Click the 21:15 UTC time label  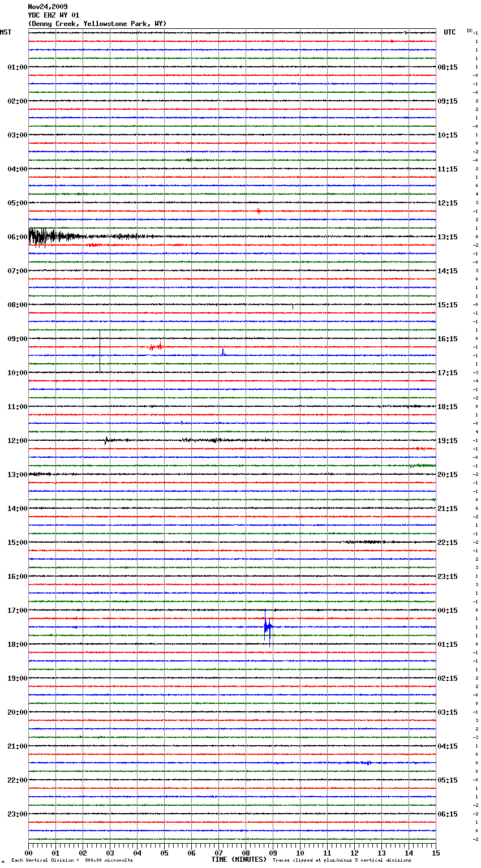[x=448, y=509]
